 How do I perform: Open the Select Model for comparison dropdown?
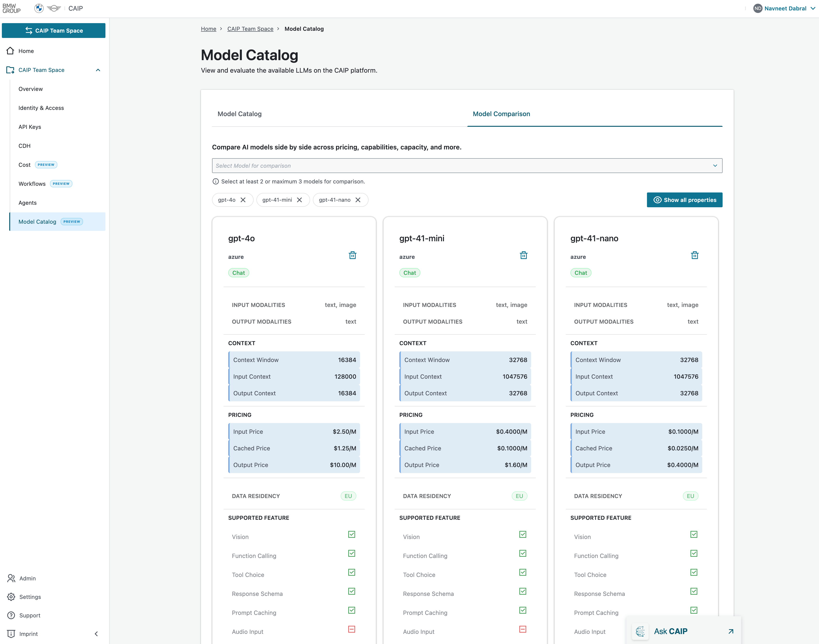[x=467, y=166]
